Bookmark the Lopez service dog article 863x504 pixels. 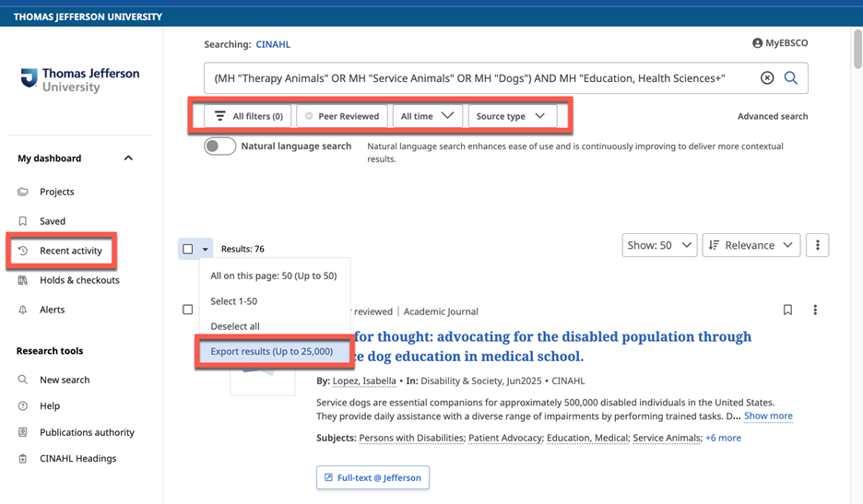click(787, 310)
